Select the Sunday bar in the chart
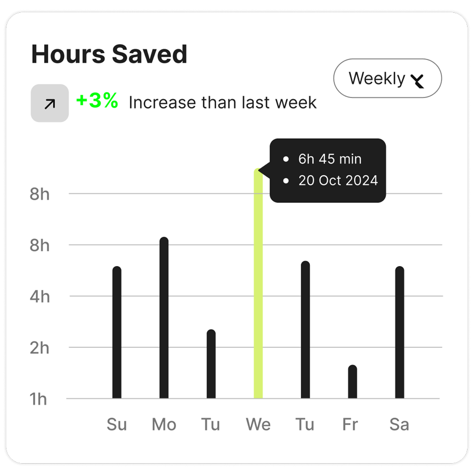This screenshot has height=476, width=474. click(117, 332)
